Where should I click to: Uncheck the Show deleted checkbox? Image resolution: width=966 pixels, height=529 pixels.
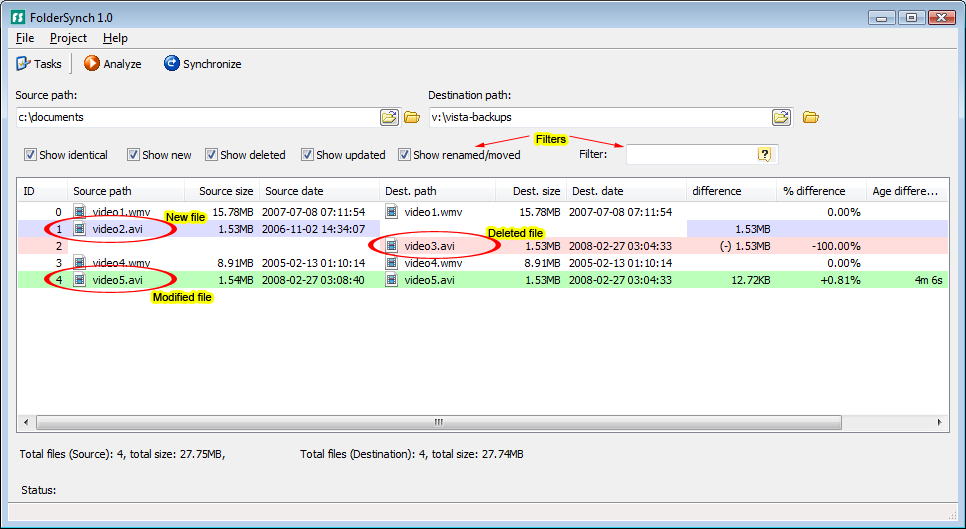coord(211,155)
